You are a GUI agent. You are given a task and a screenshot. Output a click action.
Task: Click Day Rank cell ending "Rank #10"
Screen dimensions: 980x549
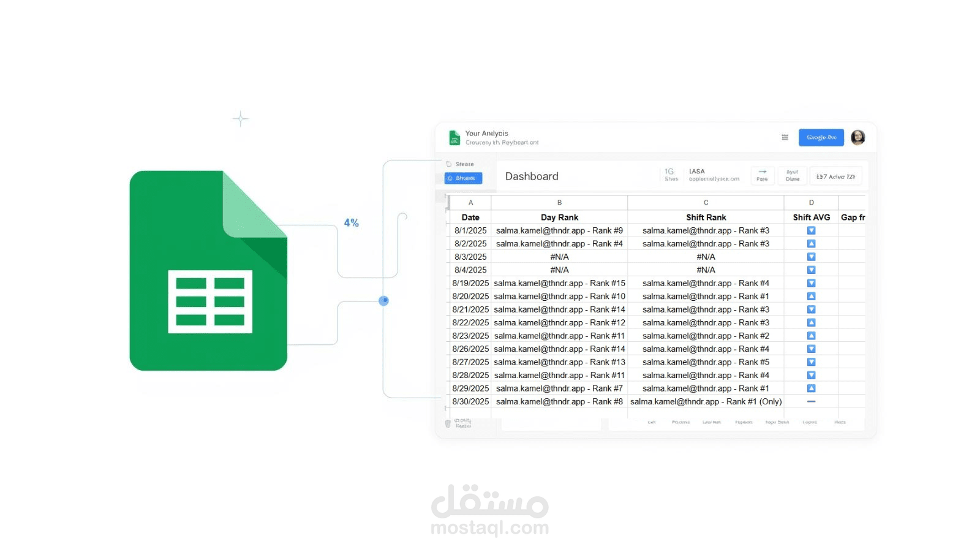(559, 297)
